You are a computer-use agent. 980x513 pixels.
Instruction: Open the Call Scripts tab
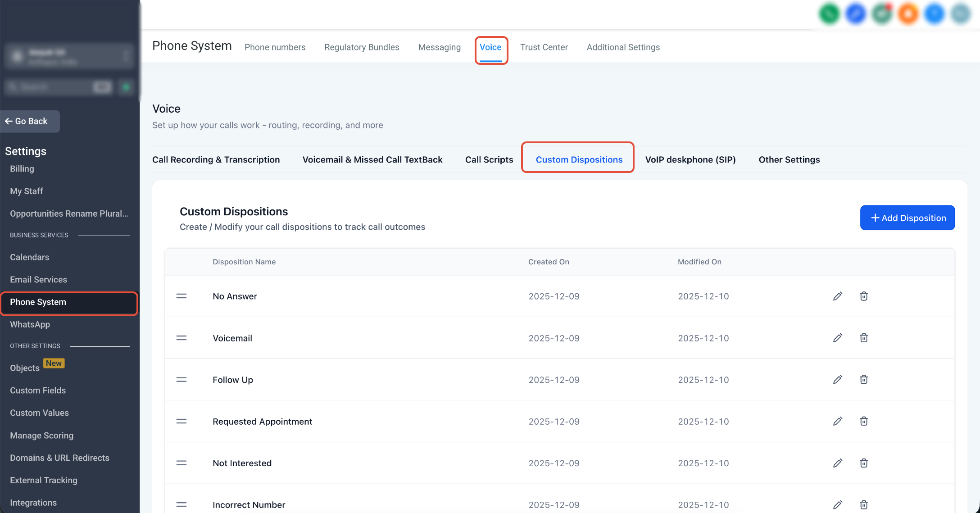click(489, 159)
